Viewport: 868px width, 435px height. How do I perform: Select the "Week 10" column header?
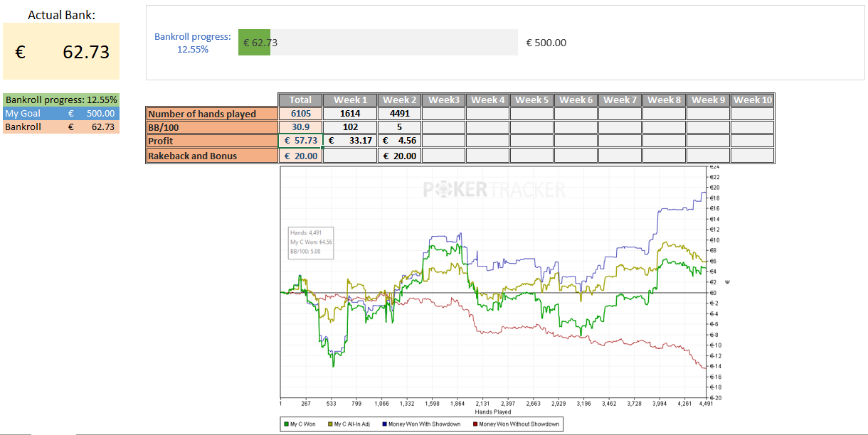(x=753, y=100)
